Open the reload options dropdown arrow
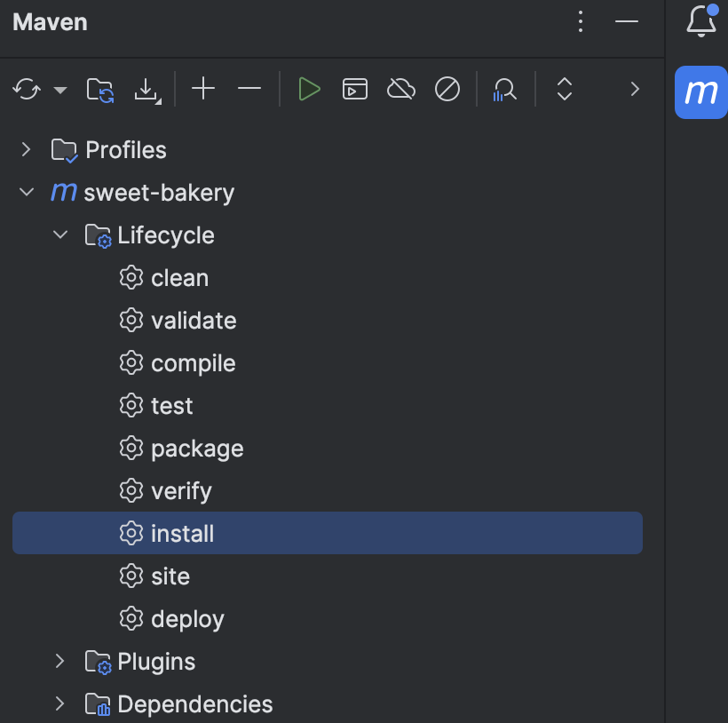The image size is (728, 723). point(60,89)
